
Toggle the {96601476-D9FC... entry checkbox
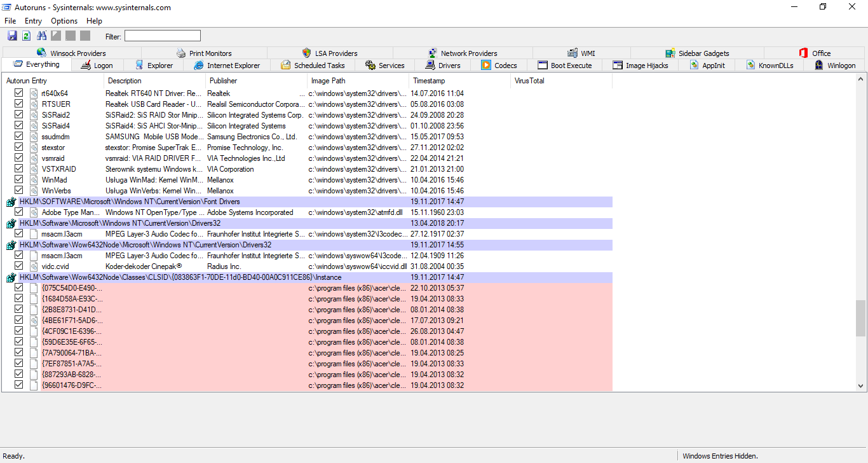(x=18, y=385)
